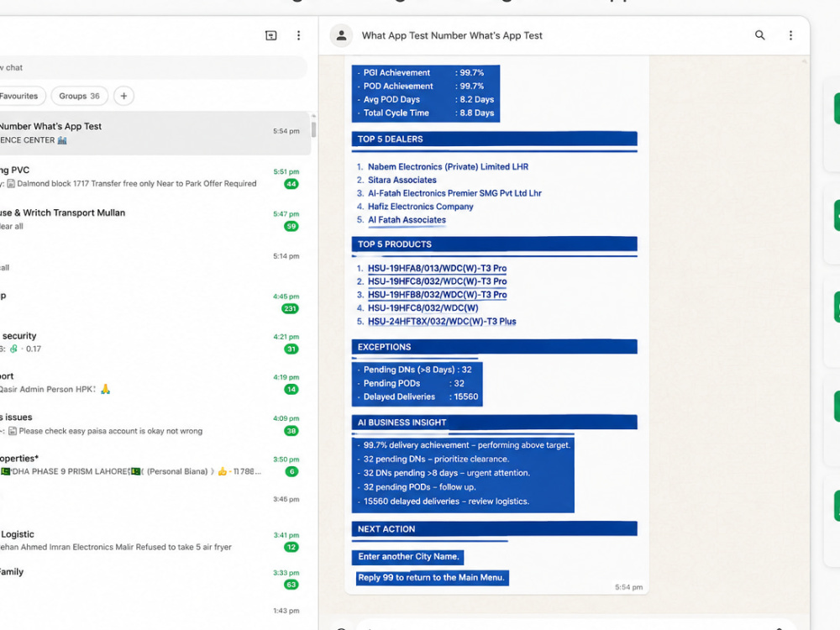Click the 31 unread badge on security chat

[291, 349]
